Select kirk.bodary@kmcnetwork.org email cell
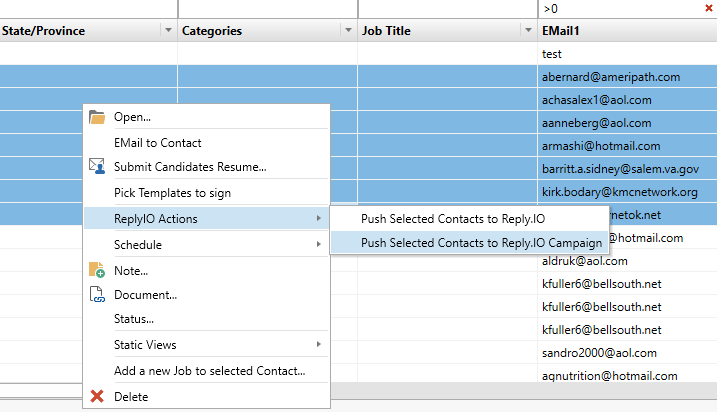The height and width of the screenshot is (412, 717). tap(627, 192)
